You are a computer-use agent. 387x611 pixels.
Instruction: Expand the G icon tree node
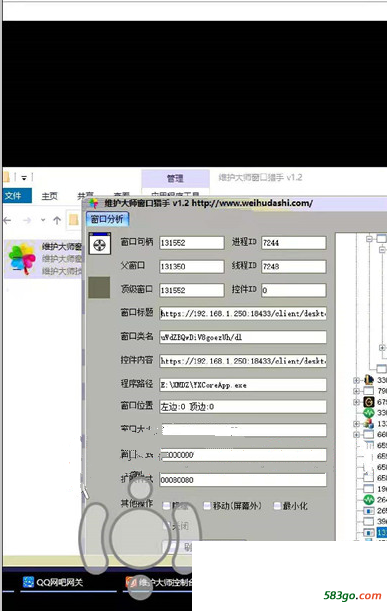coord(357,402)
